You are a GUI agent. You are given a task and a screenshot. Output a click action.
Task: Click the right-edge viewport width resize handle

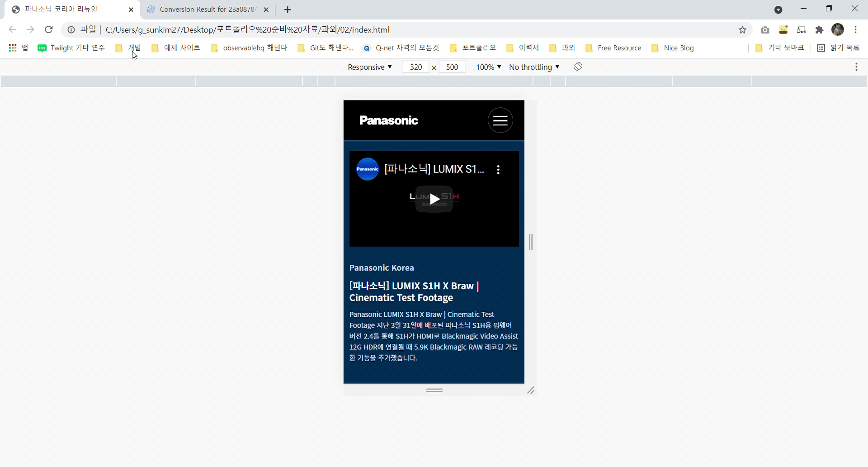coord(531,242)
